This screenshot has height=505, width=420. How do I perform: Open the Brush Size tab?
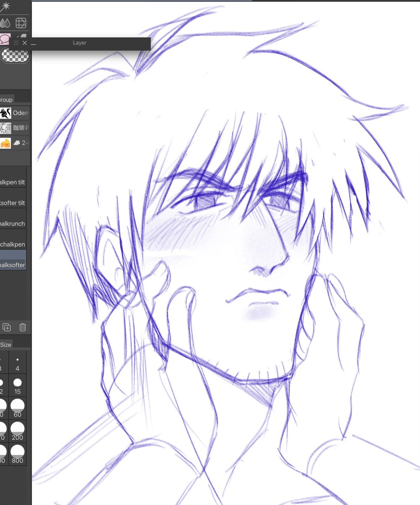pyautogui.click(x=6, y=344)
